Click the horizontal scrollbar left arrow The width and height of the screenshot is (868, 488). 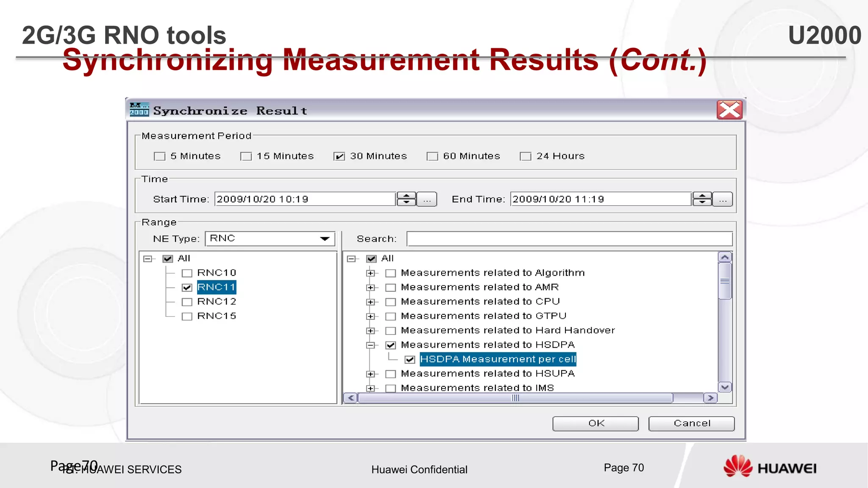point(351,398)
